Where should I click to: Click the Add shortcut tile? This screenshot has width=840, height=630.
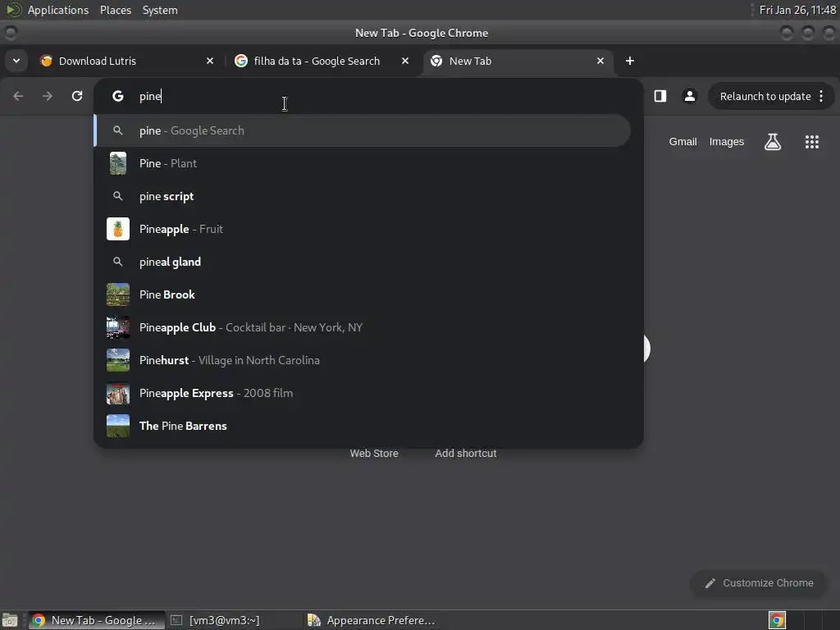click(x=466, y=453)
